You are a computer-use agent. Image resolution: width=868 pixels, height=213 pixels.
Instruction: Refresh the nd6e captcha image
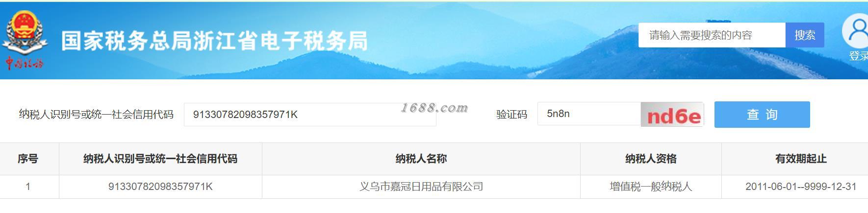672,115
